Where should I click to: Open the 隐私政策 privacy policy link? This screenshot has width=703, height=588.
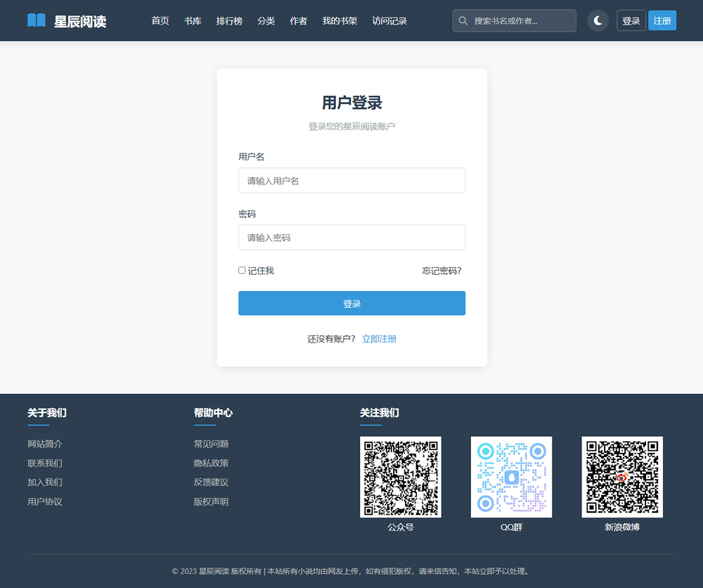(212, 463)
